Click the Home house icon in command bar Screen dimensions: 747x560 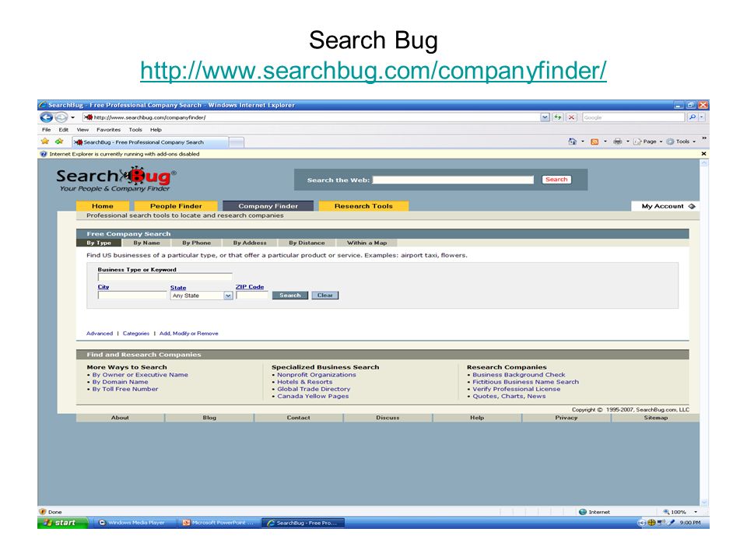point(572,142)
